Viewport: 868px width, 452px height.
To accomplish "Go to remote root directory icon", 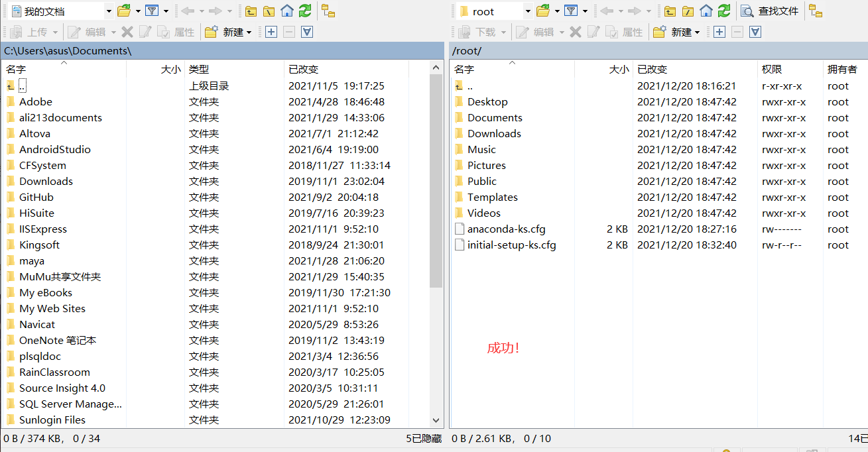I will click(688, 11).
